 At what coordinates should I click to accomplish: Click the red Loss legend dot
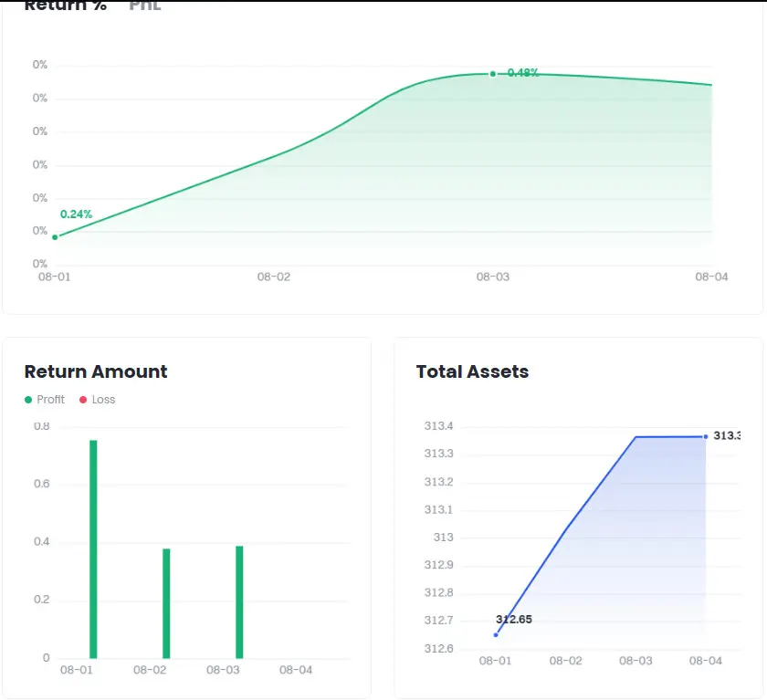click(83, 400)
